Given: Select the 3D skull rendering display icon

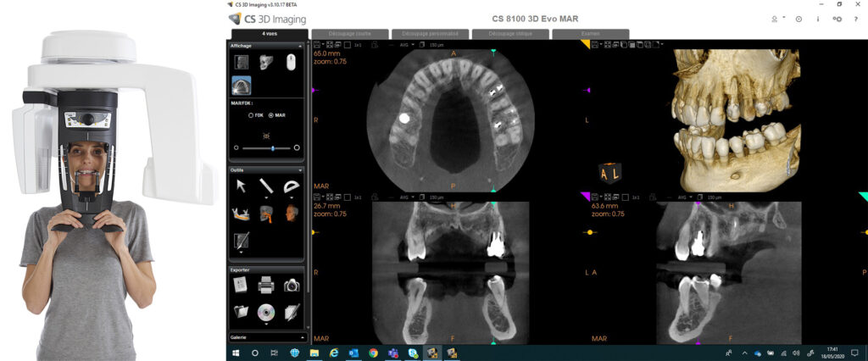Looking at the screenshot, I should [x=266, y=62].
